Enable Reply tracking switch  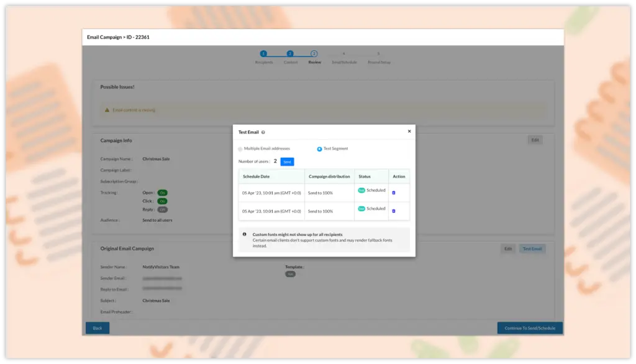(162, 210)
